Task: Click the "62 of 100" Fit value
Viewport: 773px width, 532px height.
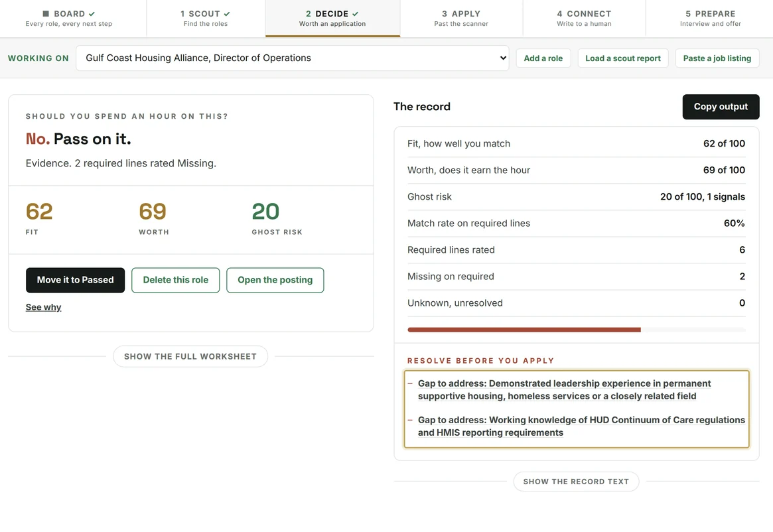Action: pyautogui.click(x=724, y=143)
